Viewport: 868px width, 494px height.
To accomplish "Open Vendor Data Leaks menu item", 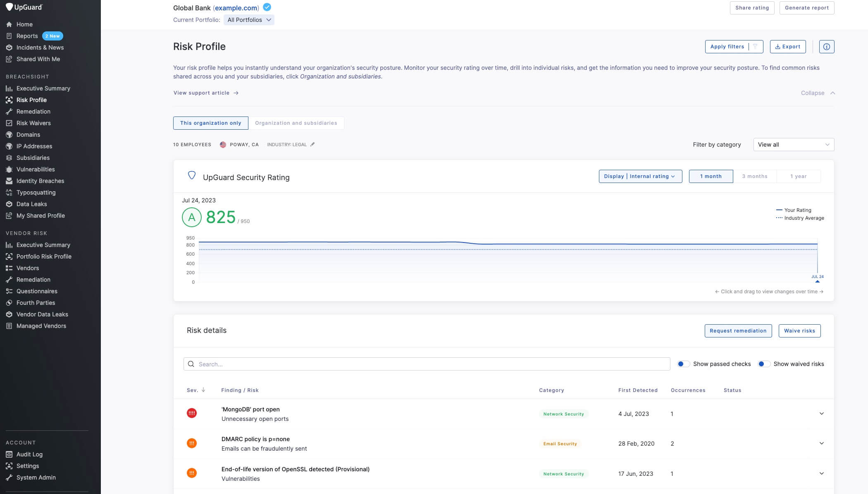I will 42,314.
